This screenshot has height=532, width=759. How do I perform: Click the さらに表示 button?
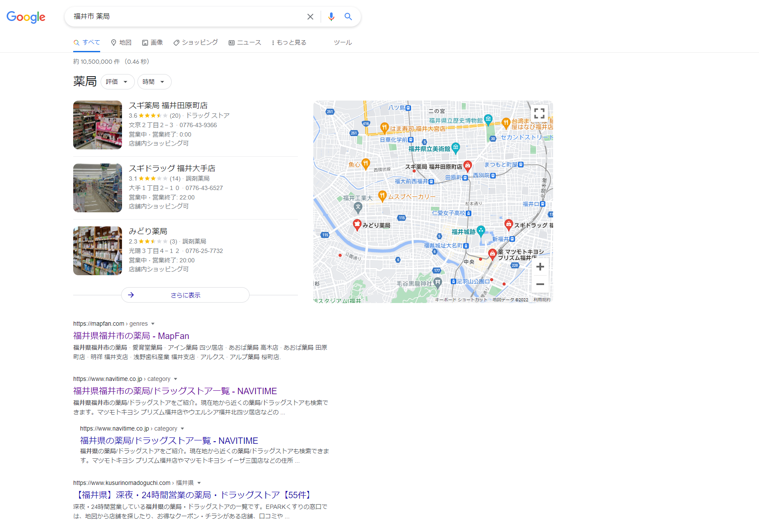tap(185, 295)
